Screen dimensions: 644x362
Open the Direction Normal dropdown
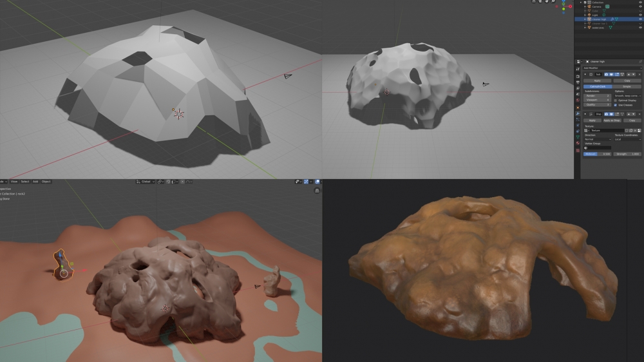point(598,139)
